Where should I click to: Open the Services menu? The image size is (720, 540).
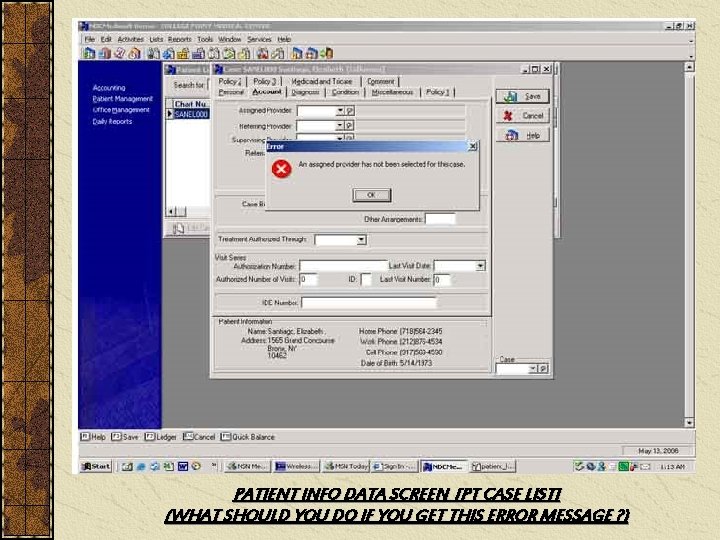click(259, 39)
